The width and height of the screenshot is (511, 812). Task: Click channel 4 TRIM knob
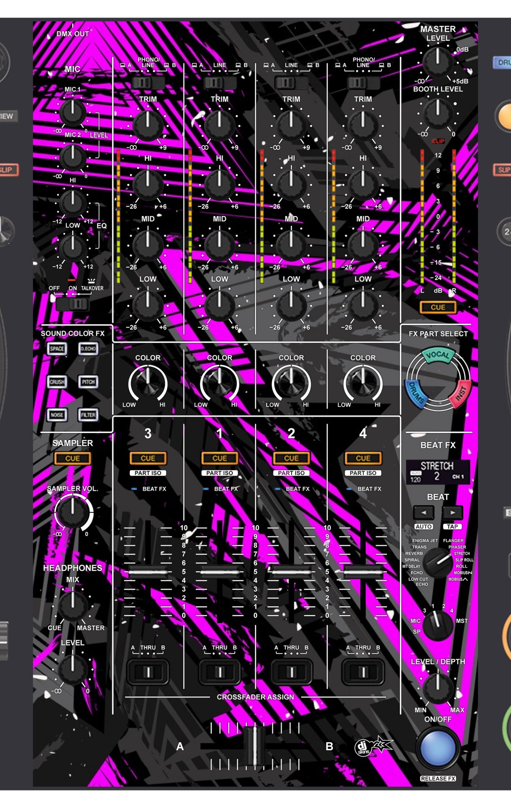(x=363, y=126)
